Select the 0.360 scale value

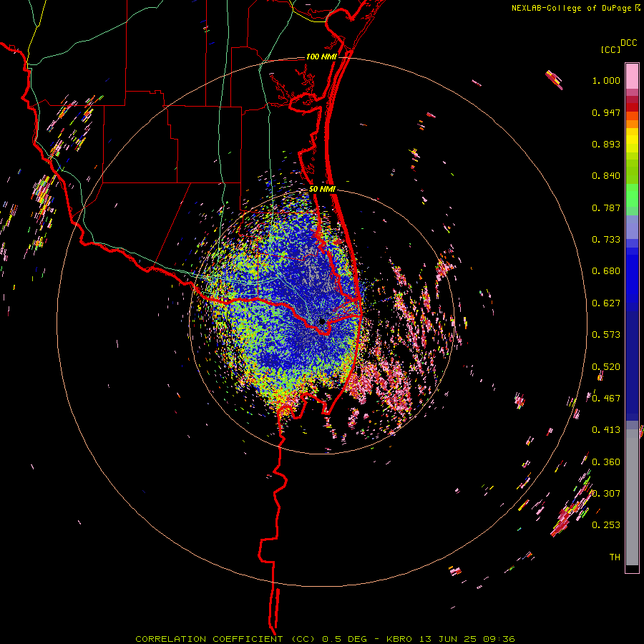coord(606,462)
